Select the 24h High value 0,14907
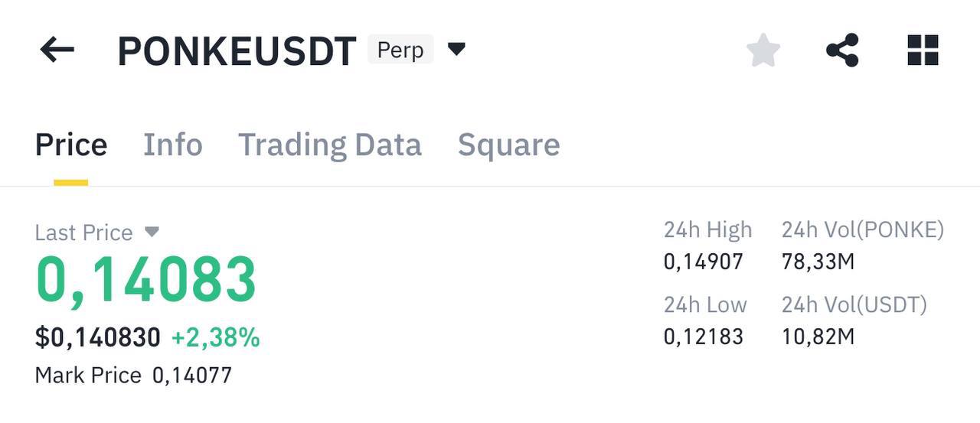This screenshot has height=423, width=980. [x=704, y=262]
